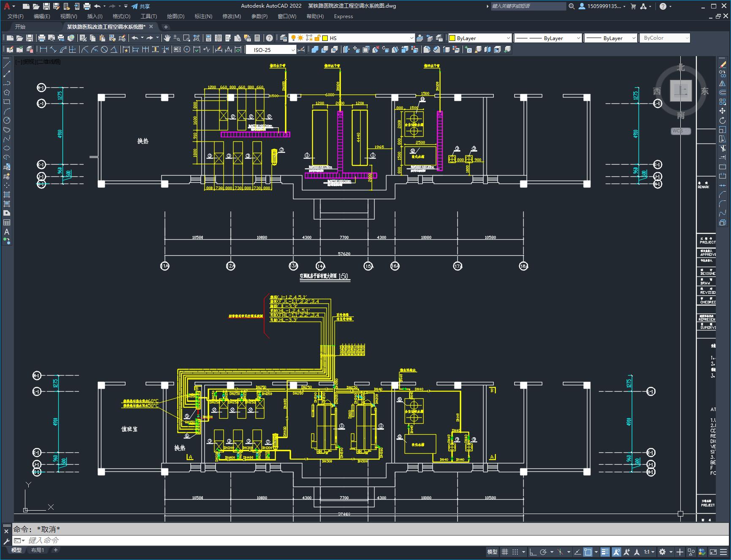This screenshot has height=560, width=731.
Task: Add a new drawing tab with plus
Action: [x=166, y=27]
